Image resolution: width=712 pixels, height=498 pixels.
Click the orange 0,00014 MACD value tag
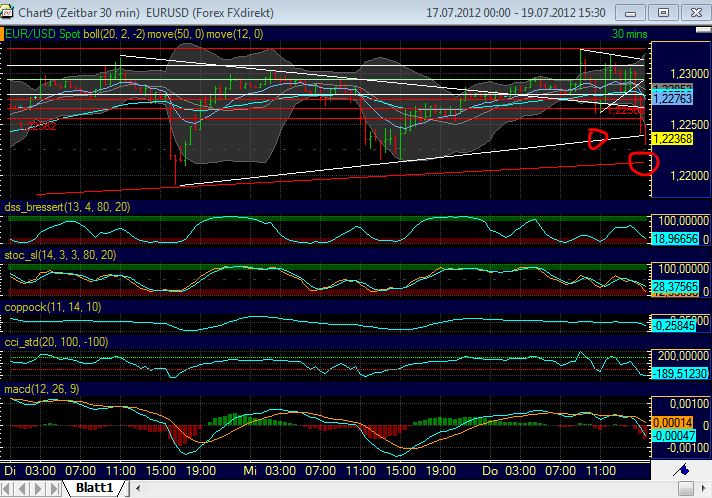coord(672,423)
